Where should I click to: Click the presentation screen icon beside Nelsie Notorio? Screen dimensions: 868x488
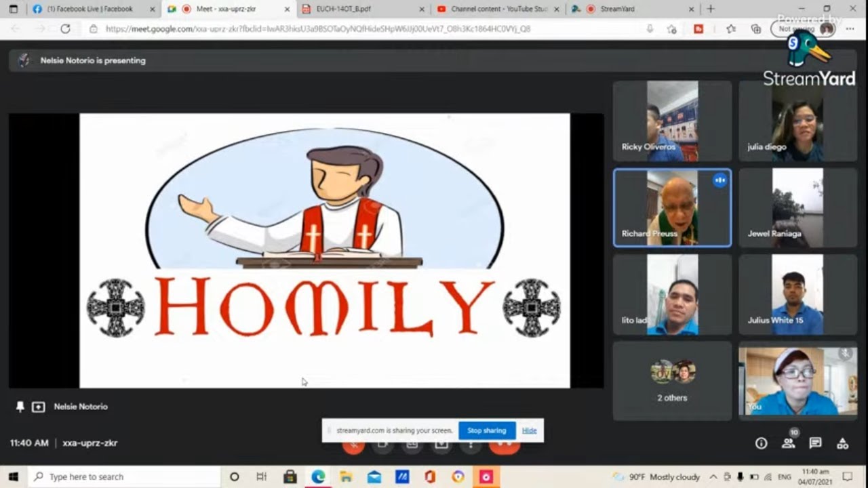(x=39, y=407)
